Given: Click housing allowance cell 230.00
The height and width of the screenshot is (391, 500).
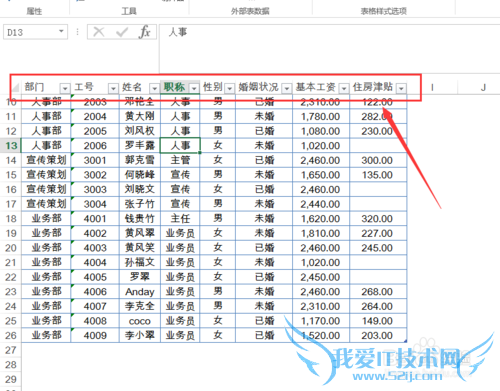Looking at the screenshot, I should tap(378, 131).
